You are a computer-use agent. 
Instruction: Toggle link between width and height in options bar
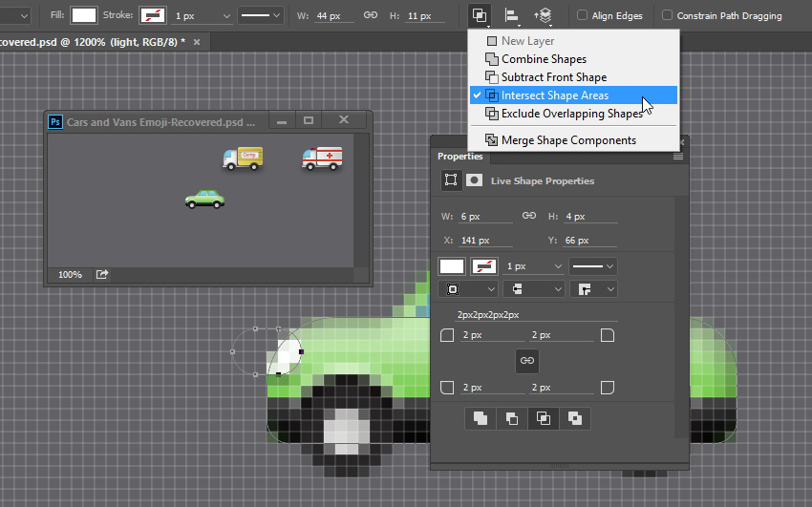click(371, 15)
